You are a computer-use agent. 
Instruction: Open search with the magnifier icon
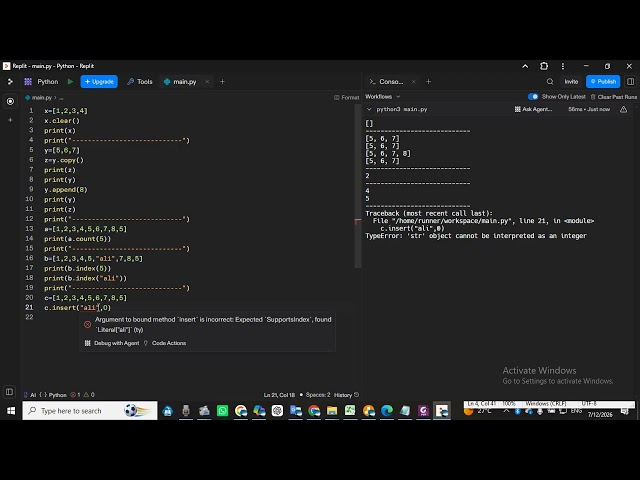click(550, 82)
